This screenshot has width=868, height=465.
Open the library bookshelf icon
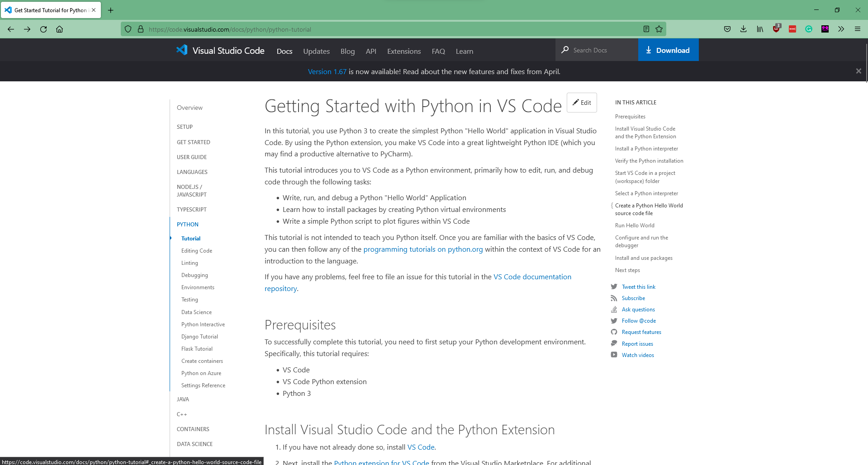[x=760, y=29]
